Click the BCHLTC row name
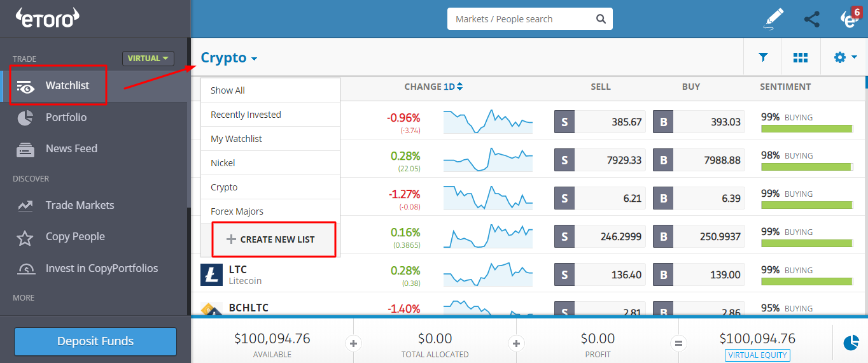Viewport: 868px width, 363px height. 248,308
